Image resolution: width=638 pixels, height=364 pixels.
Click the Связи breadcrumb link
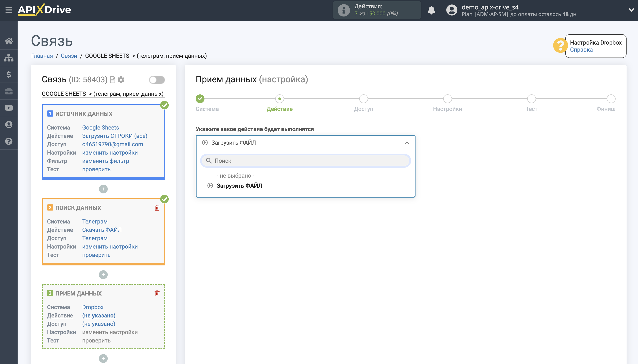click(x=69, y=56)
